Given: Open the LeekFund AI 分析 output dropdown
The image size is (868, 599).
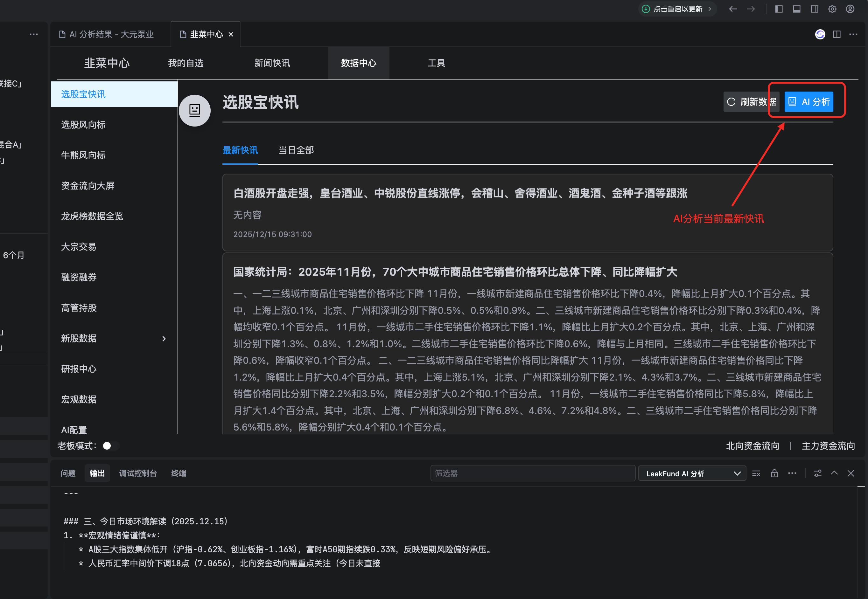Looking at the screenshot, I should click(x=692, y=473).
